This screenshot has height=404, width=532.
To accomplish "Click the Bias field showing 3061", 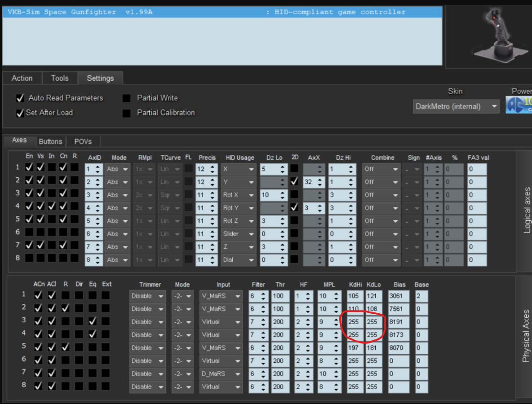I will [398, 296].
